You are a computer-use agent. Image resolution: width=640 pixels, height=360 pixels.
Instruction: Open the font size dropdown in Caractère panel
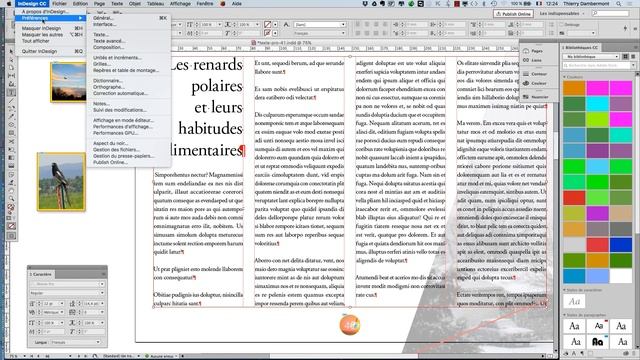pos(62,304)
